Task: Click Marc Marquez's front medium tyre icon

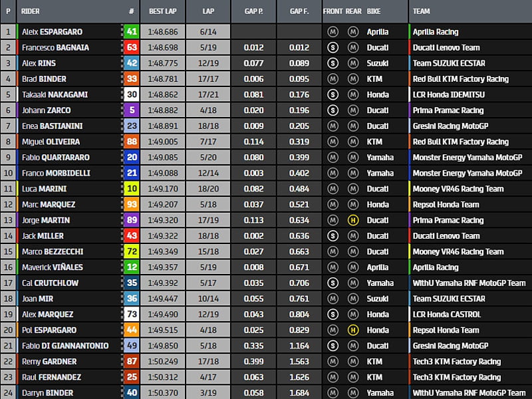Action: [x=332, y=205]
